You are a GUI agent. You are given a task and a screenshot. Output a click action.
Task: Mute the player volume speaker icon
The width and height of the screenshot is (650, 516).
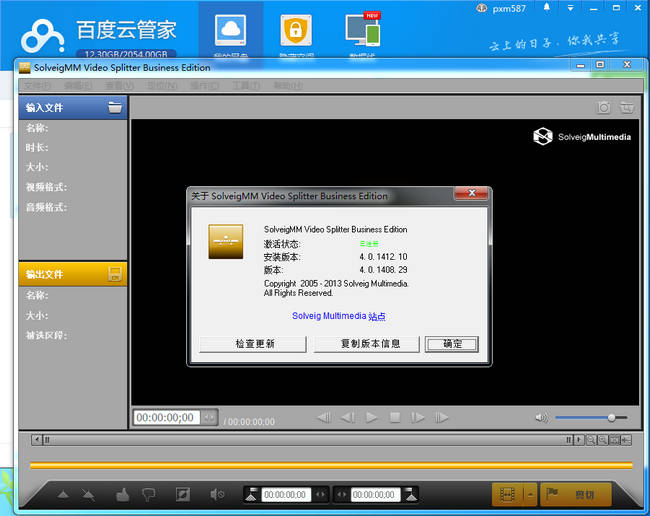pos(542,417)
